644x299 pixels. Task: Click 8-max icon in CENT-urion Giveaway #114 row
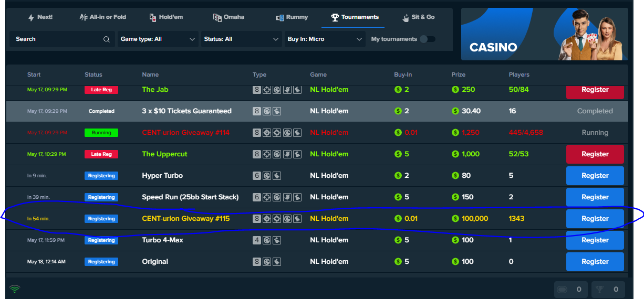(x=257, y=133)
